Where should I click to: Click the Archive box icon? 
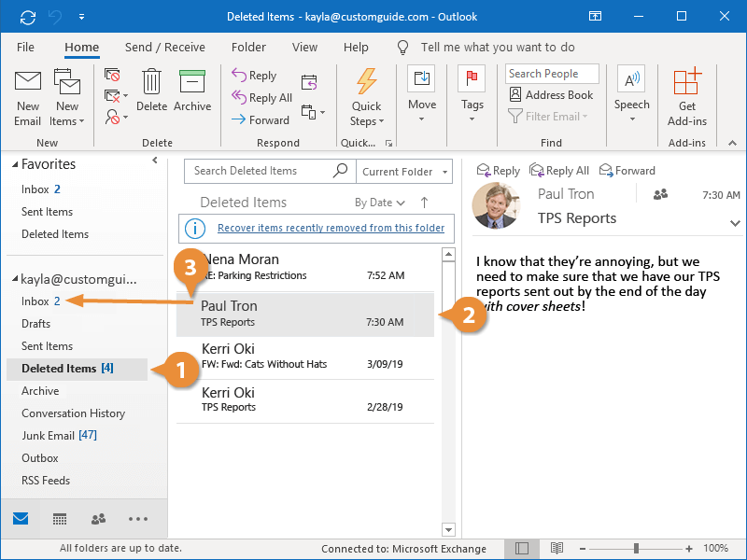[x=192, y=91]
